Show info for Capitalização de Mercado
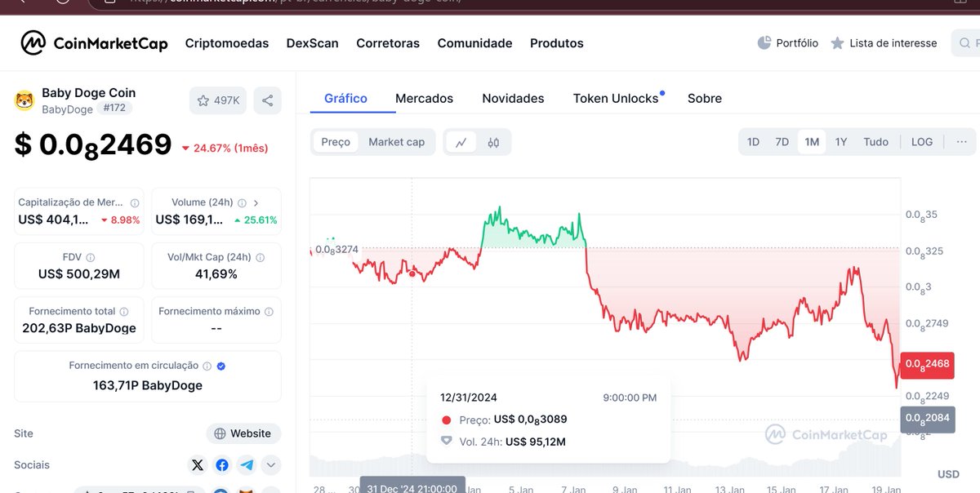Viewport: 980px width, 493px height. pyautogui.click(x=135, y=203)
